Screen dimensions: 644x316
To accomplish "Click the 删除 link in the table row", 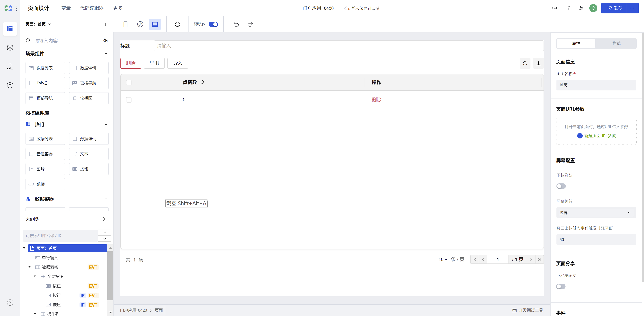I will click(x=377, y=100).
